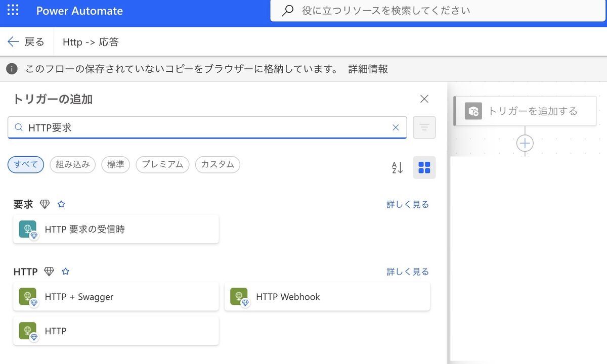Click the Power Automate title
This screenshot has width=607, height=364.
[x=79, y=11]
